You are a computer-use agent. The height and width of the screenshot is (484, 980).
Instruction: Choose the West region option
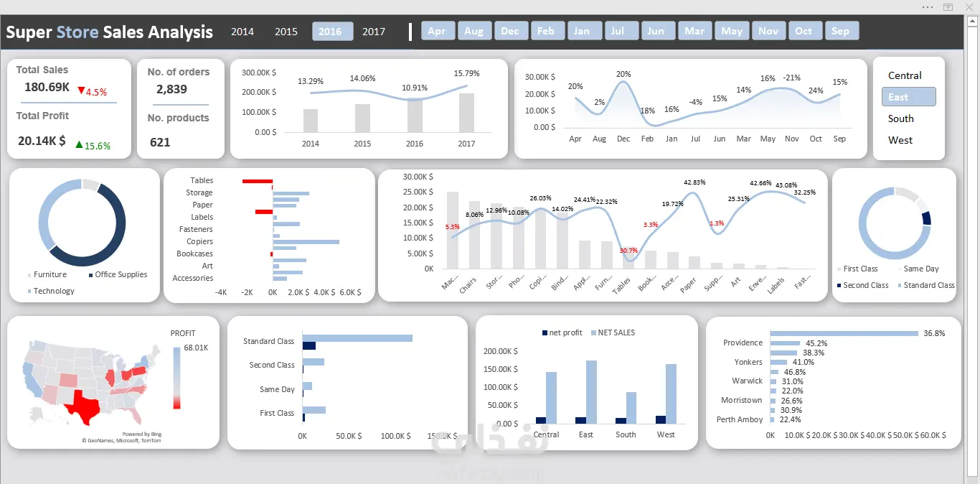900,140
